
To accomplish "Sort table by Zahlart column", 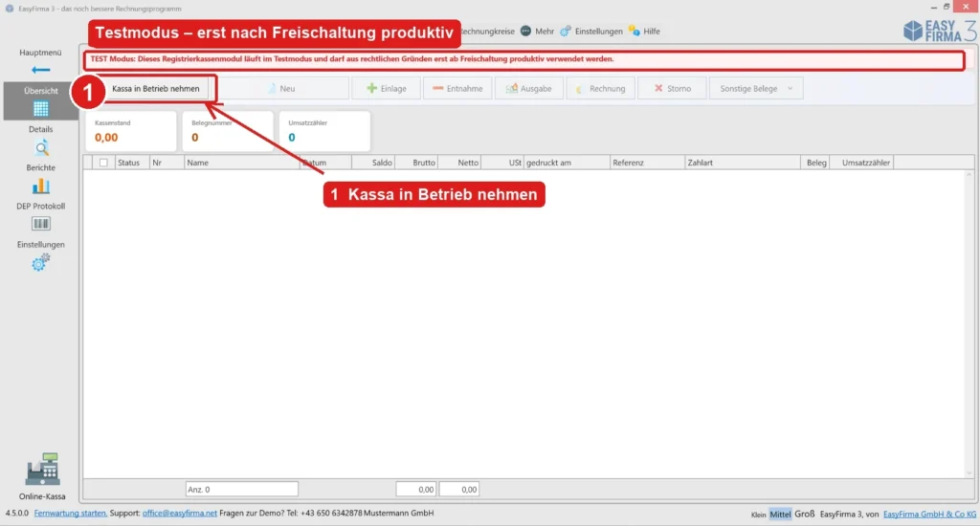I will 743,163.
